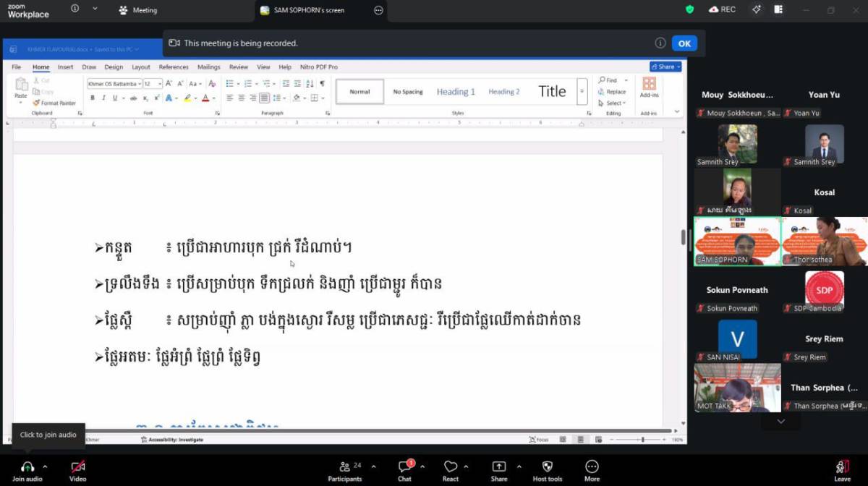The height and width of the screenshot is (486, 868).
Task: Open Zoom More options menu
Action: click(x=592, y=470)
